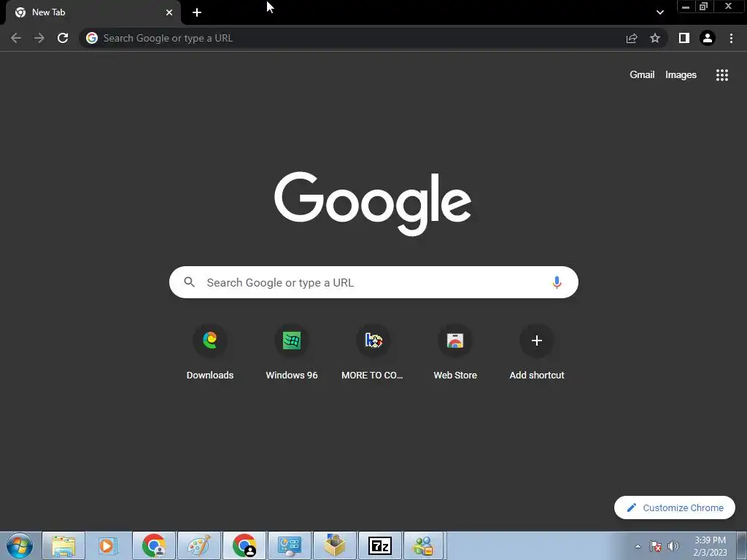Image resolution: width=747 pixels, height=560 pixels.
Task: Click the forward navigation arrow
Action: 39,38
